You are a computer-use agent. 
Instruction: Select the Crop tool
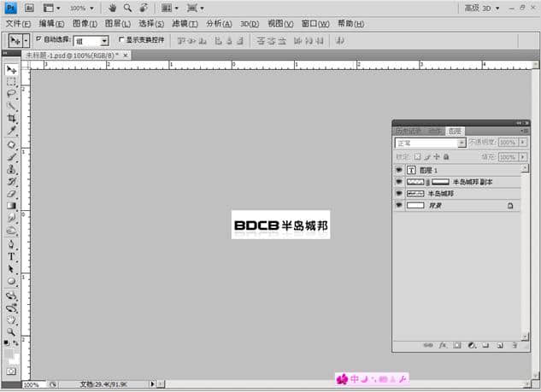pyautogui.click(x=11, y=119)
